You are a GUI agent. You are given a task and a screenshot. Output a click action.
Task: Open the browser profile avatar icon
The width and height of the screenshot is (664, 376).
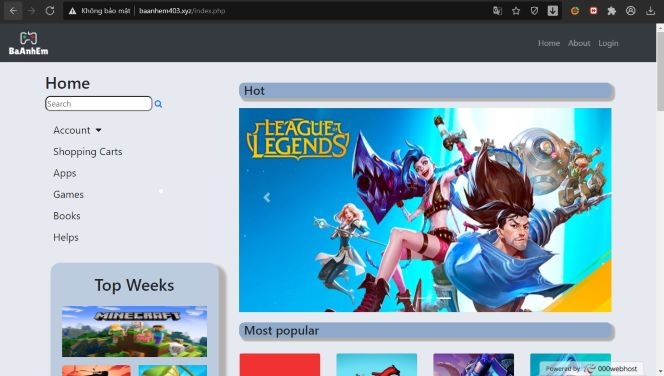pyautogui.click(x=631, y=11)
